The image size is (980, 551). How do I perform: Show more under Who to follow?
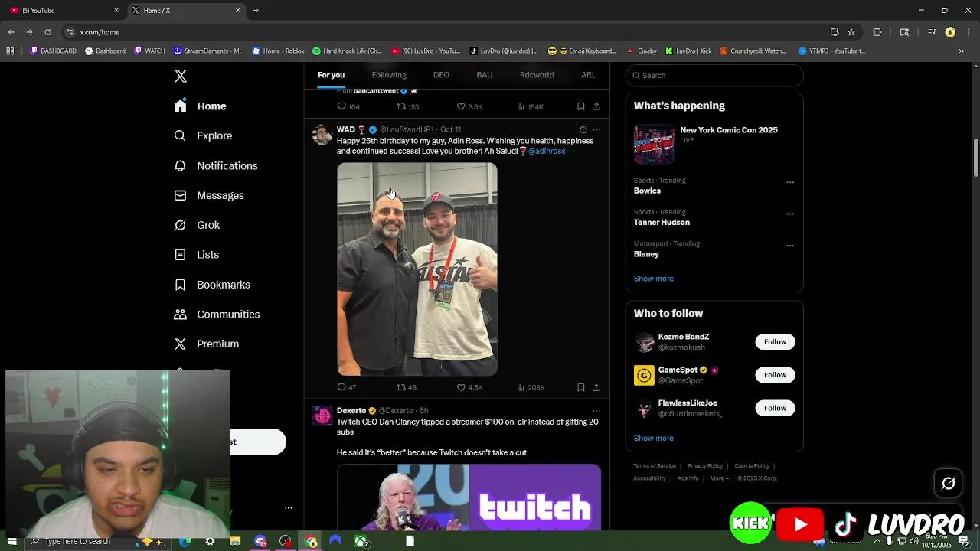pos(653,439)
